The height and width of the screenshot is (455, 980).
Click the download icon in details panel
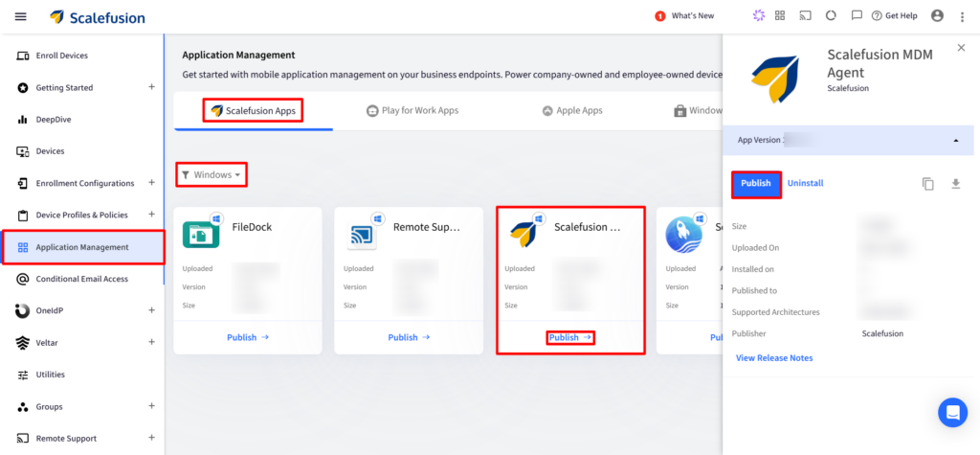coord(955,184)
